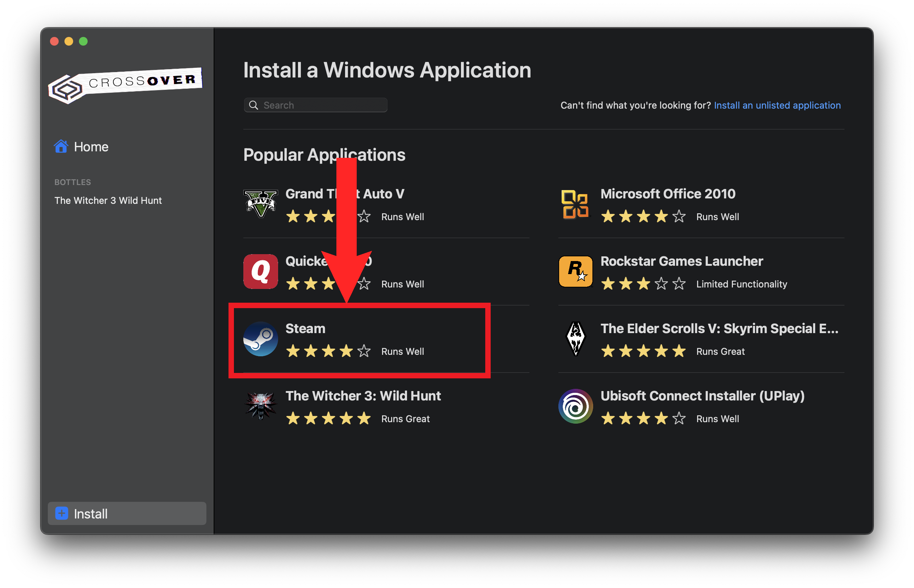Image resolution: width=914 pixels, height=588 pixels.
Task: Go to Home in the sidebar
Action: tap(91, 147)
